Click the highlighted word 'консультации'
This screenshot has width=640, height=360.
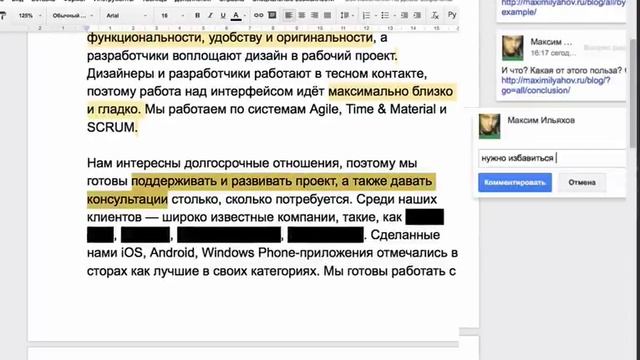pyautogui.click(x=127, y=199)
